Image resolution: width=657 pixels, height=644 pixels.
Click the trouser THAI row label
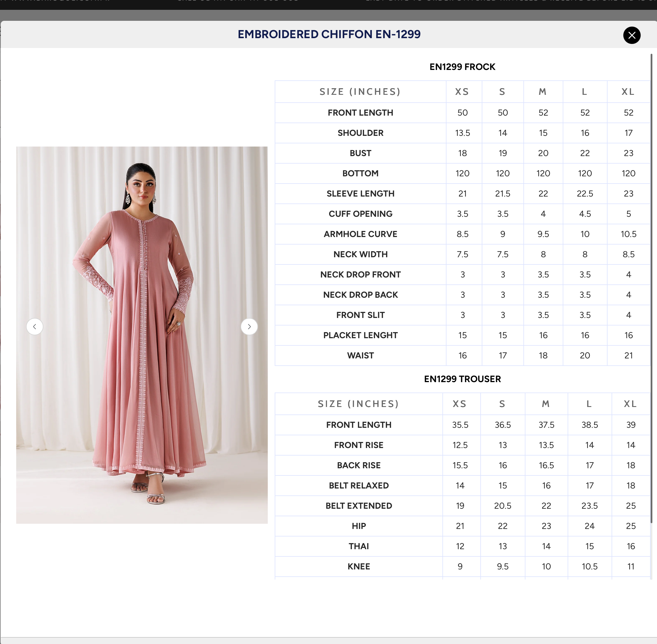click(x=359, y=546)
